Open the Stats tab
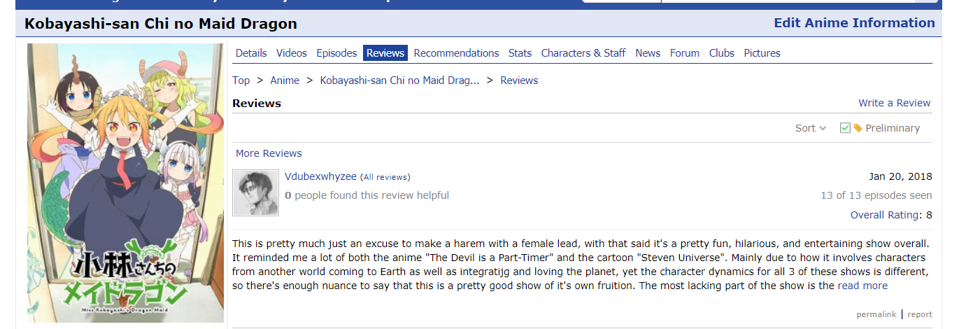 pyautogui.click(x=520, y=53)
